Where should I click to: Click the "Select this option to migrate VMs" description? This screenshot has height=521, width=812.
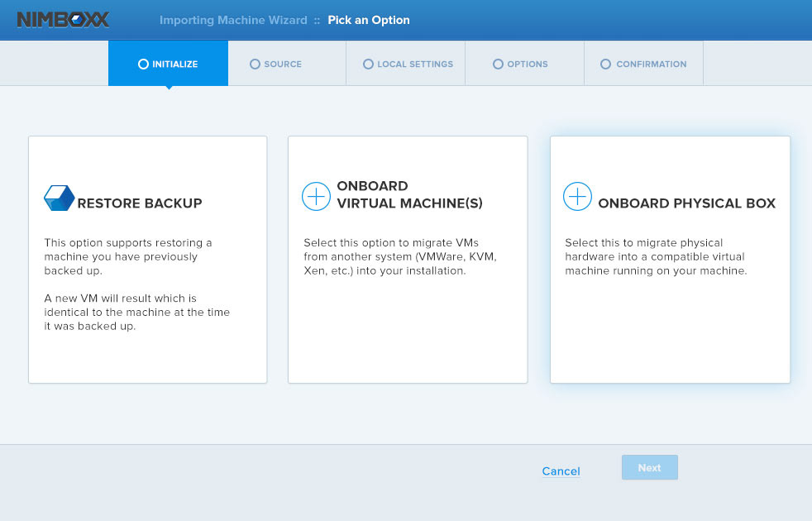400,256
